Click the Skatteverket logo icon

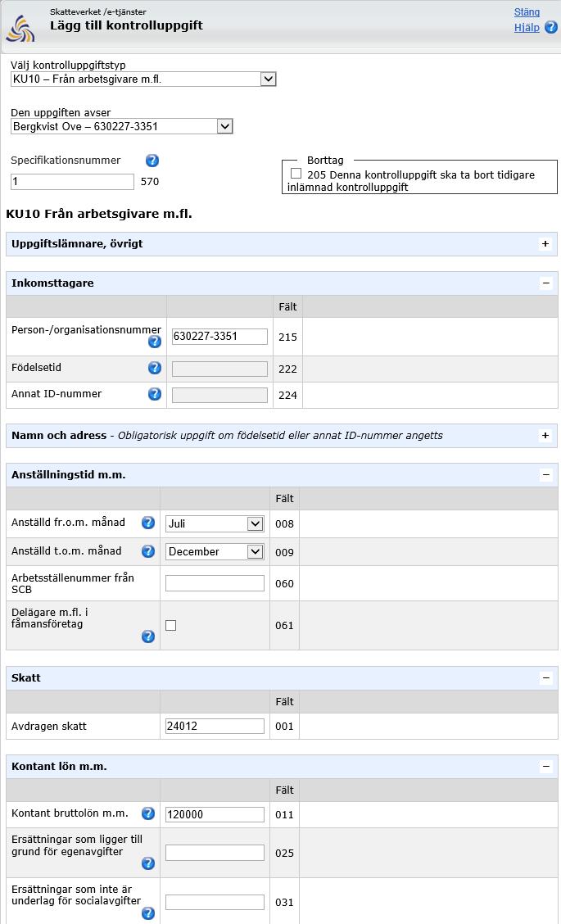(20, 28)
